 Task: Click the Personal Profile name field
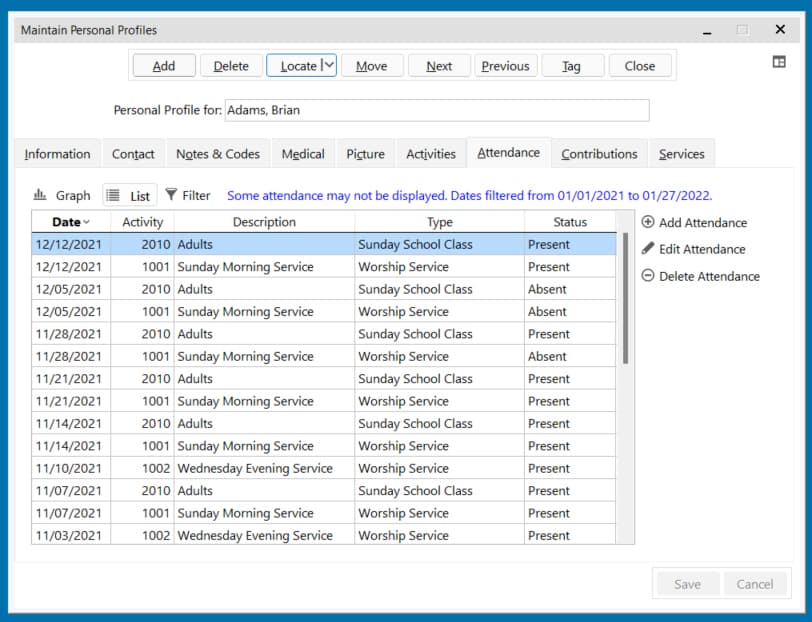[437, 110]
